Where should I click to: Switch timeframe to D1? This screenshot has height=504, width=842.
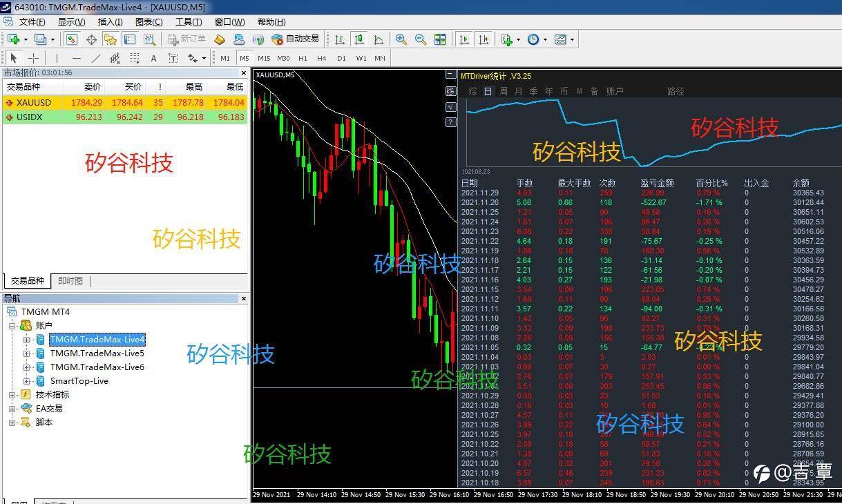pyautogui.click(x=341, y=58)
